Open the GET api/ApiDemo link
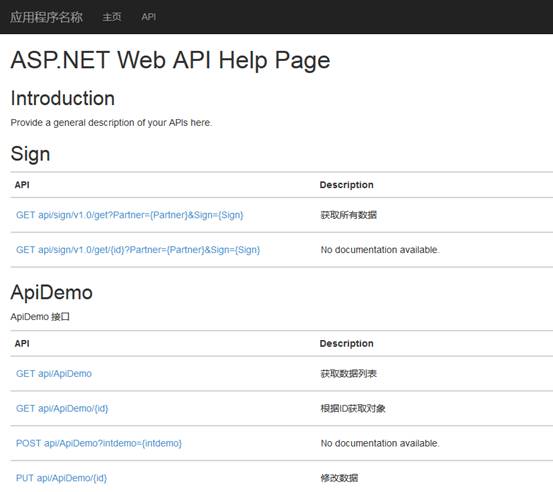The width and height of the screenshot is (553, 492). point(54,373)
